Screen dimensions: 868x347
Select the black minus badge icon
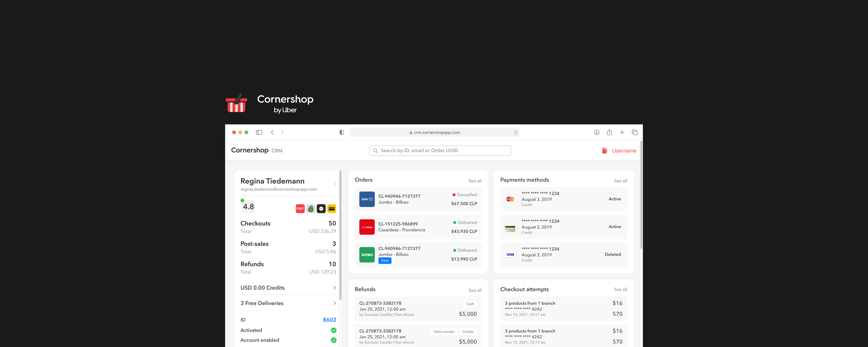(321, 209)
